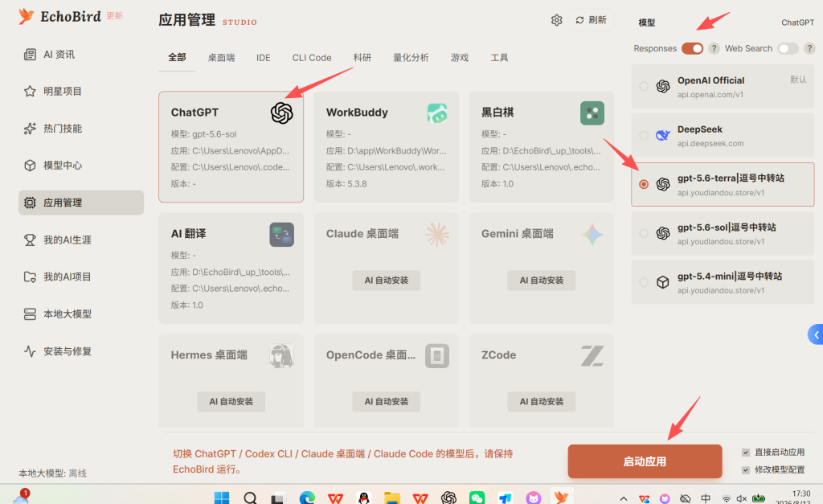Click the 默认 label on OpenAI Official
Image resolution: width=823 pixels, height=504 pixels.
(x=798, y=80)
